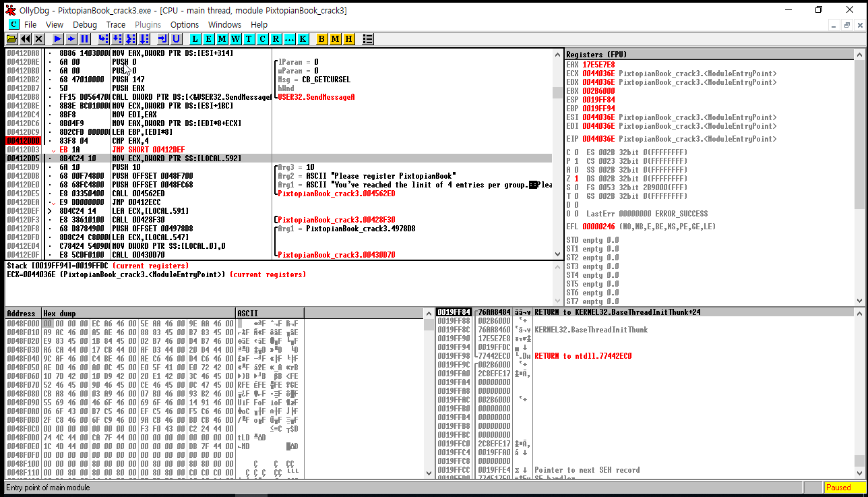Open a new executable via folder icon
868x497 pixels.
[x=12, y=39]
